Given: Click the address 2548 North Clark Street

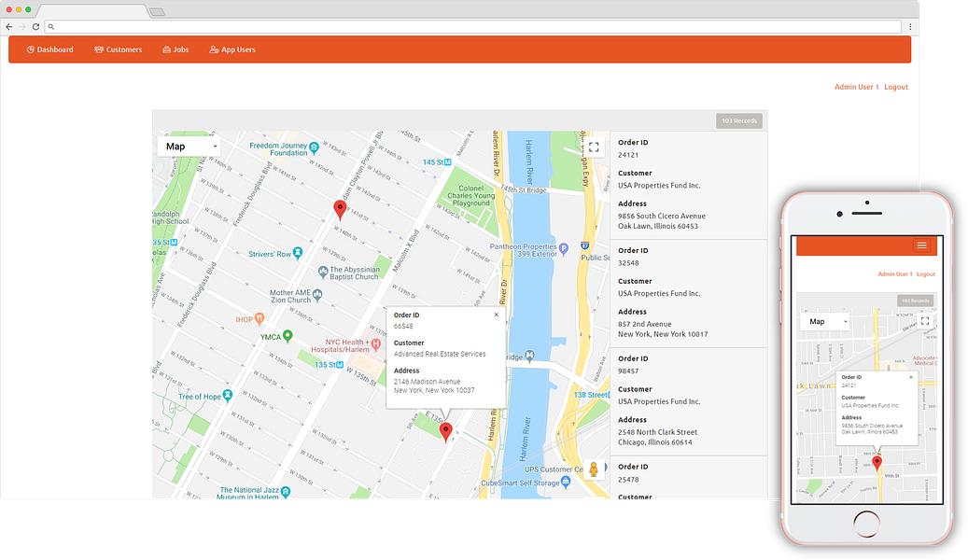Looking at the screenshot, I should point(657,432).
